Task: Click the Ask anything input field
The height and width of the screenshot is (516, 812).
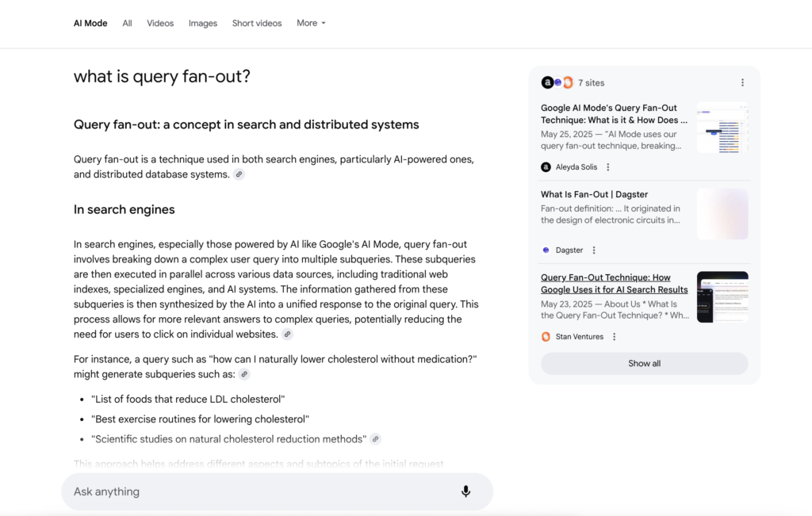Action: point(277,491)
